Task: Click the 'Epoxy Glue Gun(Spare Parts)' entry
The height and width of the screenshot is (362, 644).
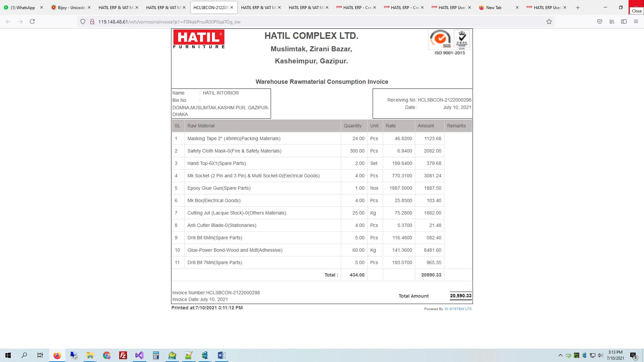Action: tap(219, 188)
